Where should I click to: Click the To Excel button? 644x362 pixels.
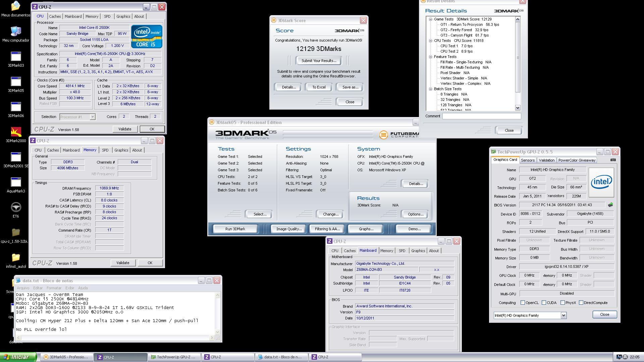(319, 87)
